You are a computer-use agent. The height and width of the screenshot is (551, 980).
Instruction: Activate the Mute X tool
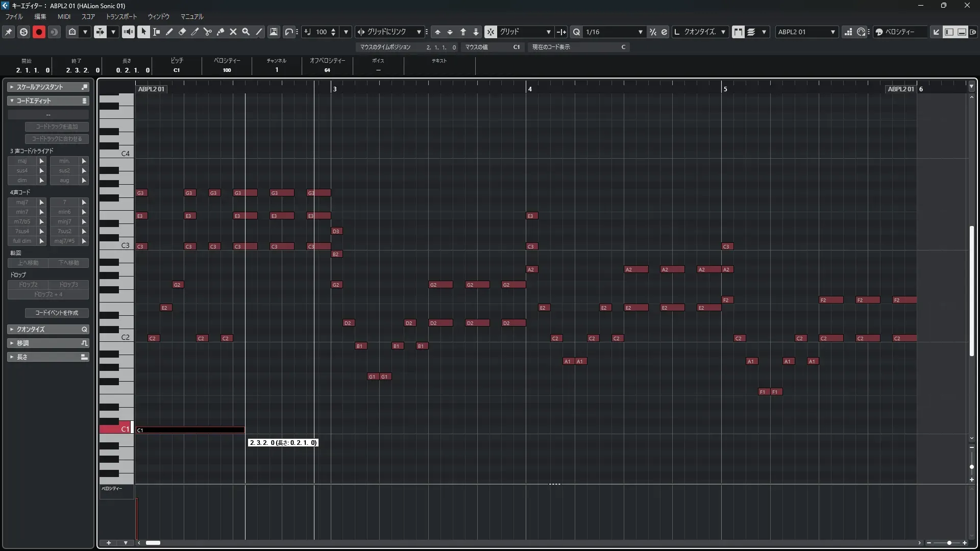pyautogui.click(x=233, y=32)
